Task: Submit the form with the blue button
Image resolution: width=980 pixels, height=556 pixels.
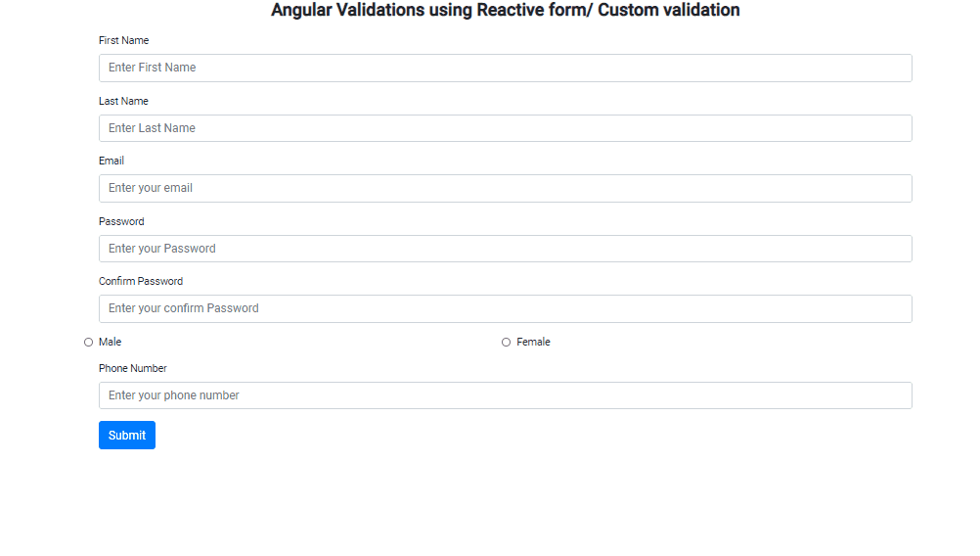Action: 127,436
